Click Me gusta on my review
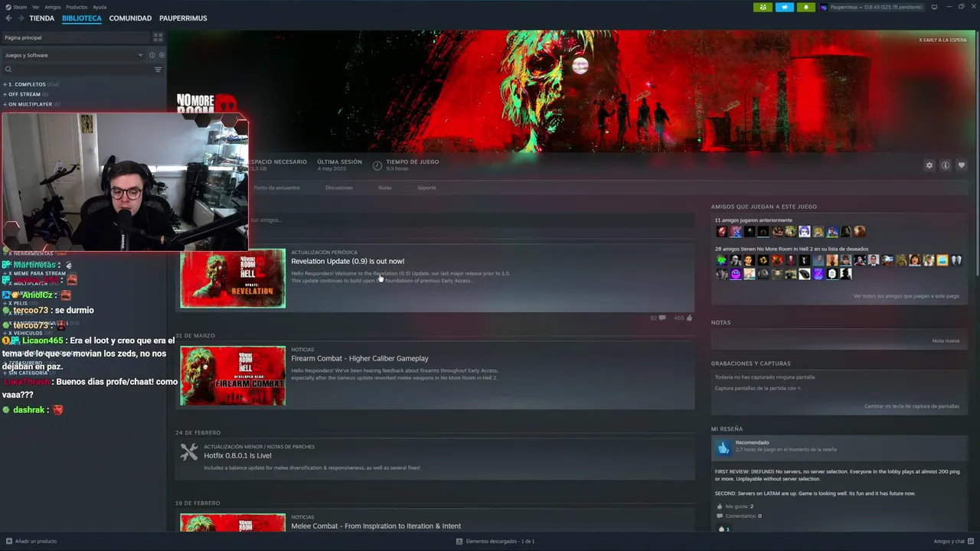 [x=735, y=506]
